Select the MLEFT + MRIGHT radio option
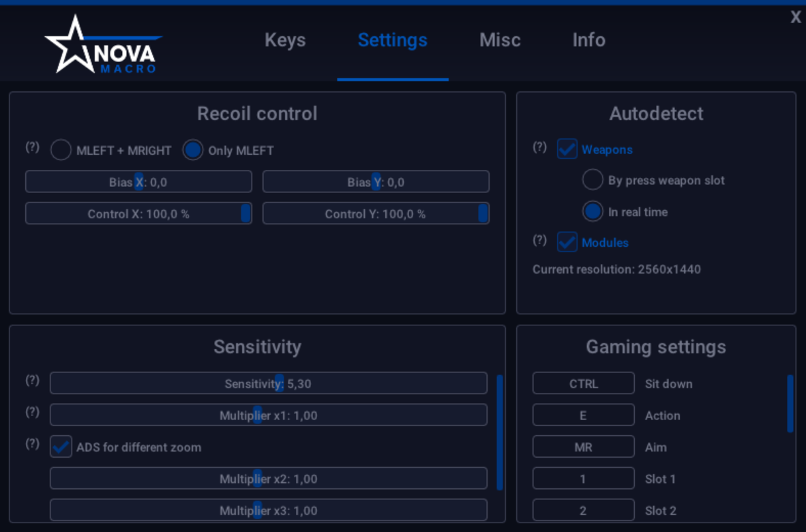 [x=61, y=150]
